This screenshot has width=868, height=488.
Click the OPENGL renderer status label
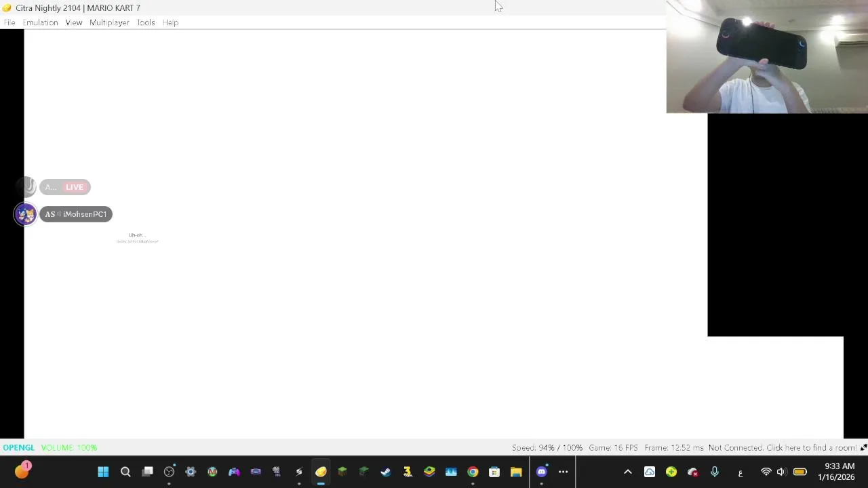18,447
